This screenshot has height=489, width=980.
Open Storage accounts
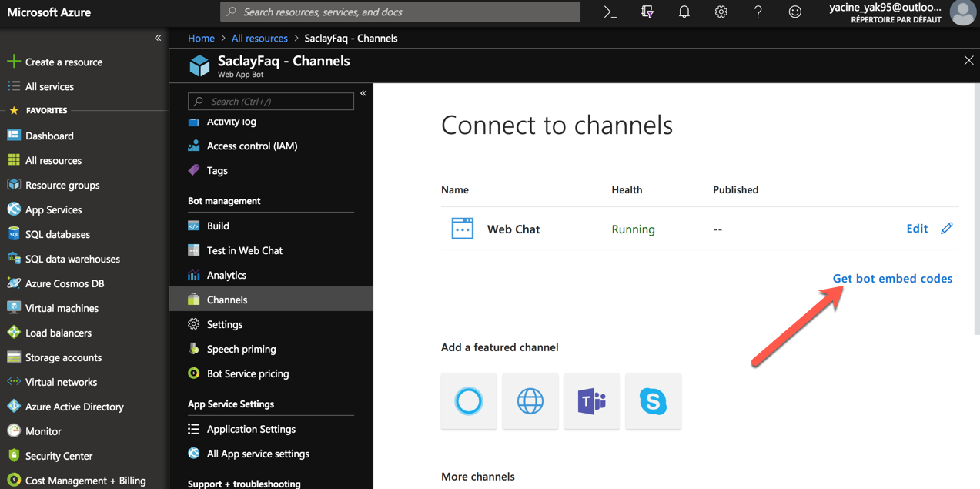(x=55, y=357)
